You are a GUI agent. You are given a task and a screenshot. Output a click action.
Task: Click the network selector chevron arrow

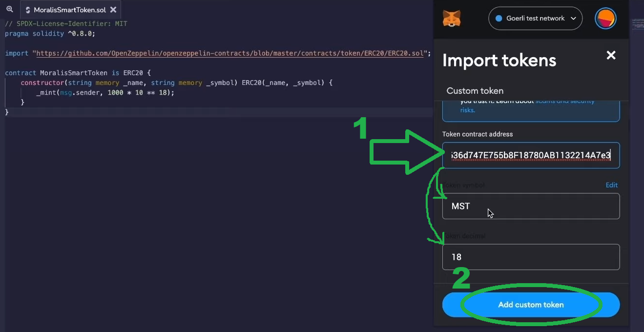point(573,19)
